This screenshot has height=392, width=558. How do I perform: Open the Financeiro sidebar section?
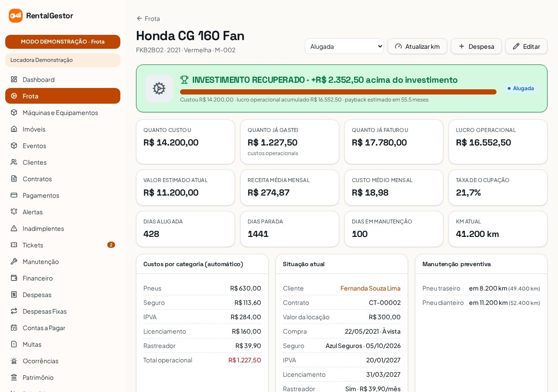pos(63,278)
